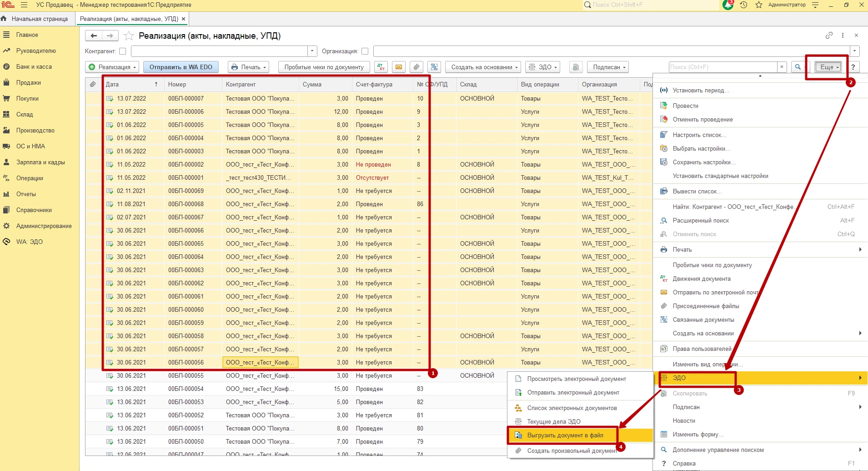
Task: Select Выгрузить документ в файл menu item
Action: click(565, 436)
